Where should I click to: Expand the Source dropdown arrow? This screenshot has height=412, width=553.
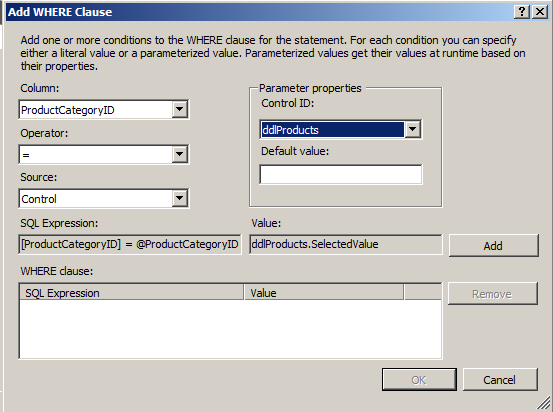[x=180, y=199]
